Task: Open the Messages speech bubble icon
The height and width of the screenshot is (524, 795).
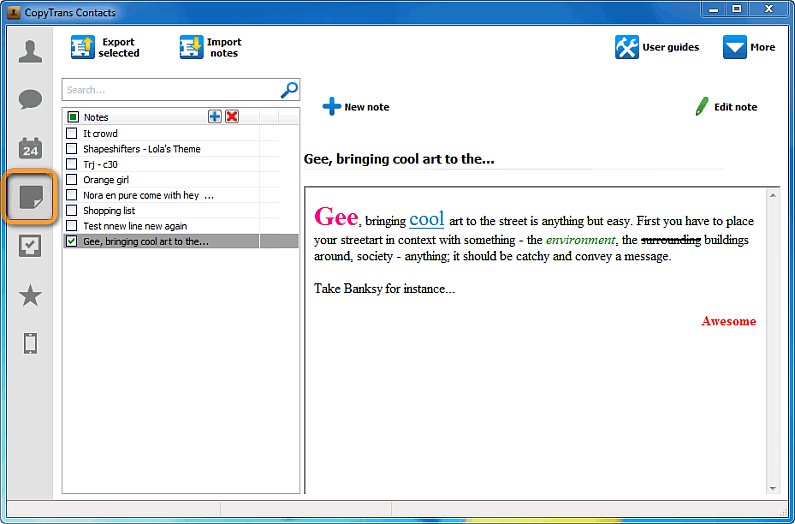Action: tap(30, 100)
